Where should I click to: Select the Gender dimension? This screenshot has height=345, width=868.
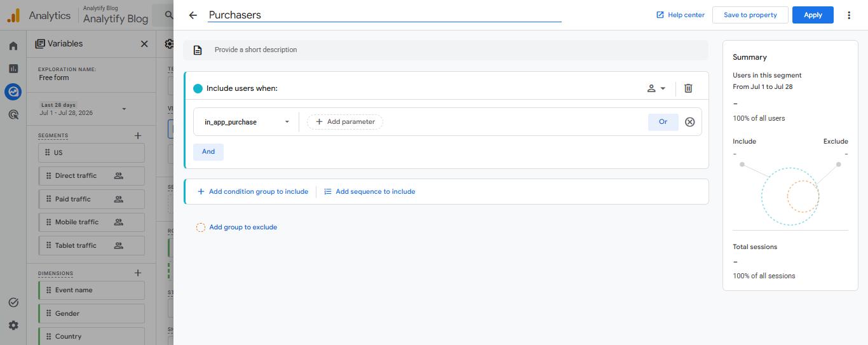[x=92, y=313]
